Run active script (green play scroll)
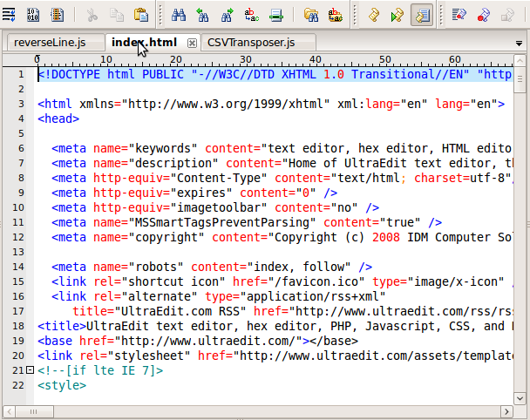The image size is (530, 420). click(x=397, y=15)
